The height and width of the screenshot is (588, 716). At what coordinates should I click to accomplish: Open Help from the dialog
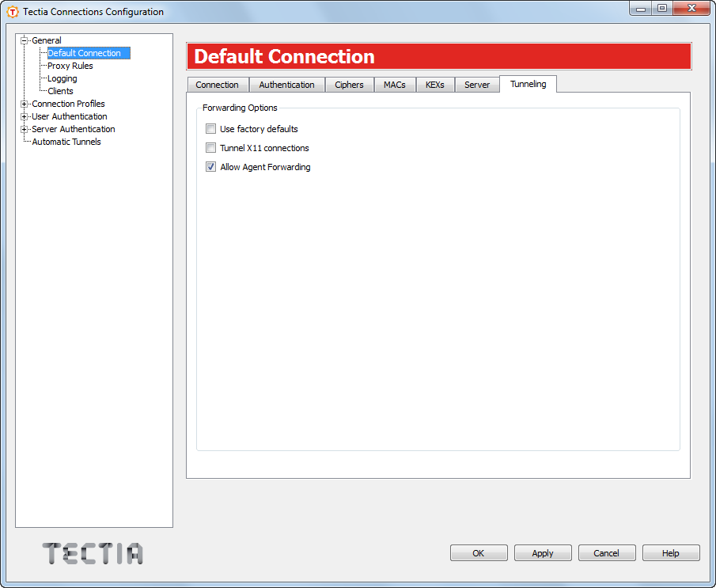pyautogui.click(x=671, y=552)
